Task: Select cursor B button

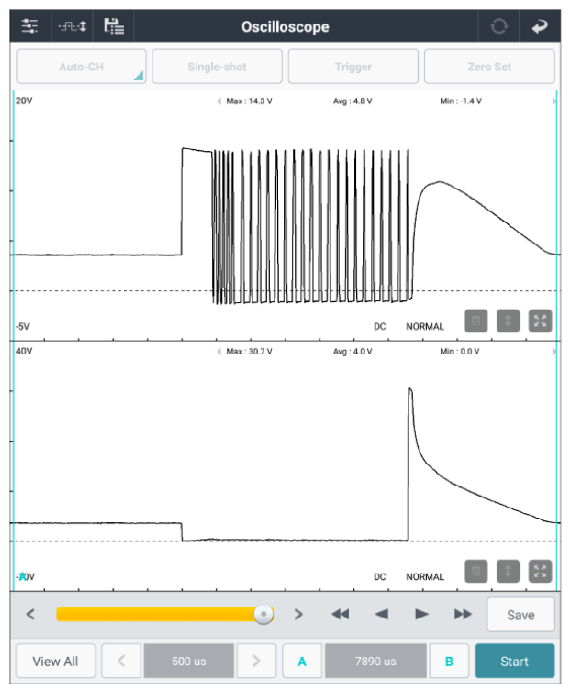Action: [x=449, y=661]
